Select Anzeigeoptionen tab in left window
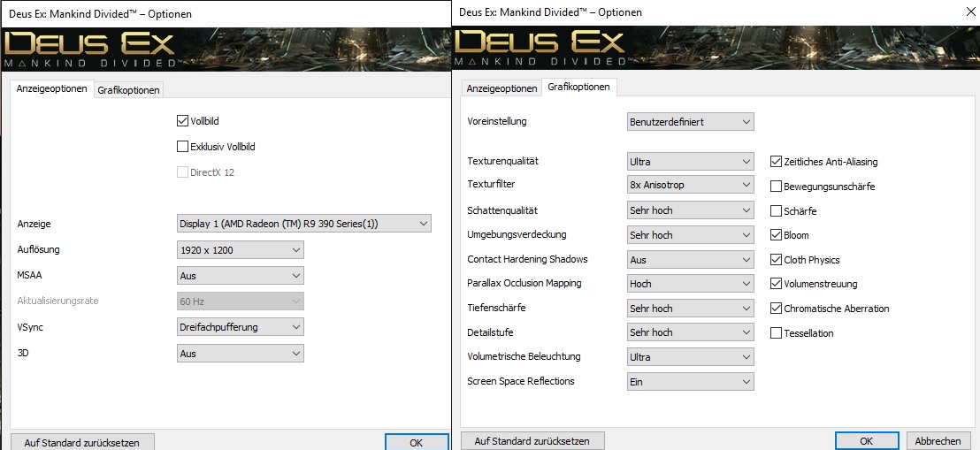The image size is (980, 450). (x=52, y=88)
